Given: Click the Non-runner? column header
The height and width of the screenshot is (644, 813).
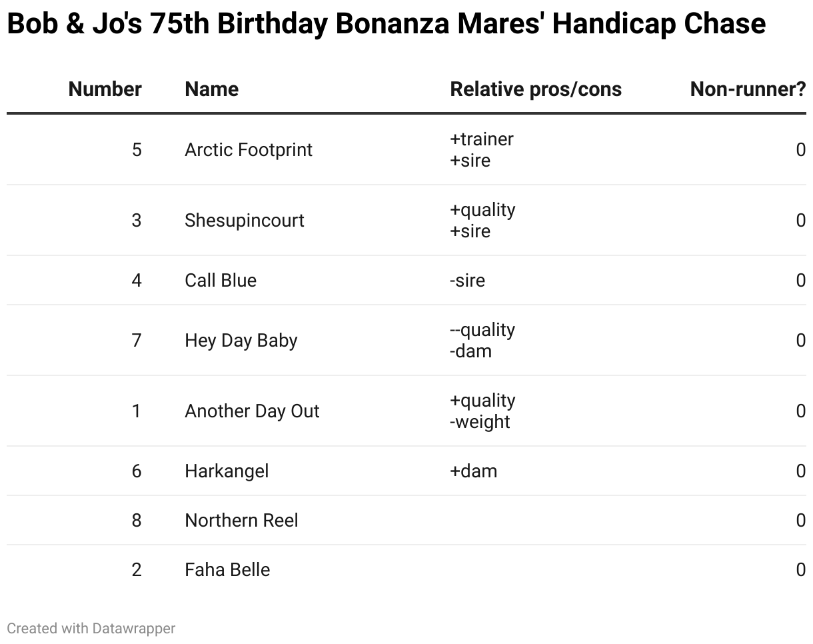Looking at the screenshot, I should coord(748,89).
